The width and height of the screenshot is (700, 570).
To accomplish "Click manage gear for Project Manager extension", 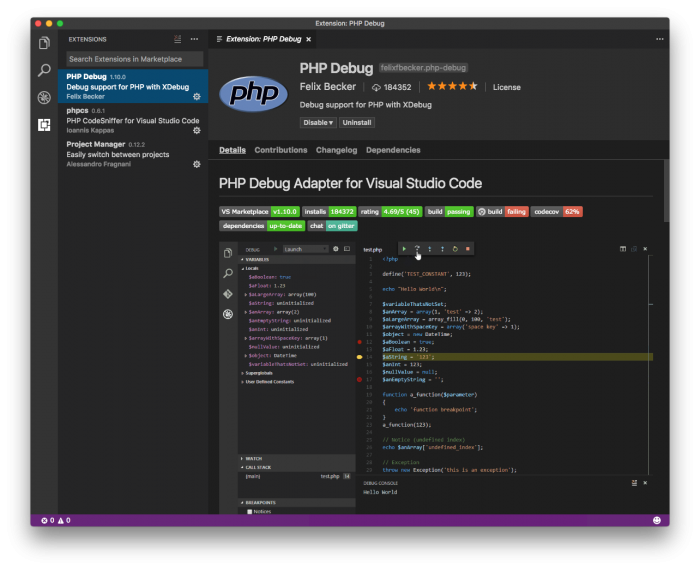I will (x=196, y=164).
